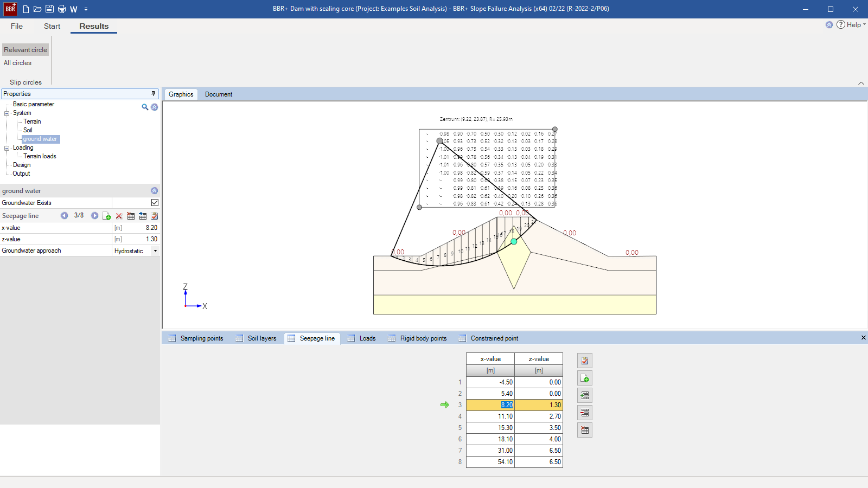Close the bottom table panel

point(863,338)
